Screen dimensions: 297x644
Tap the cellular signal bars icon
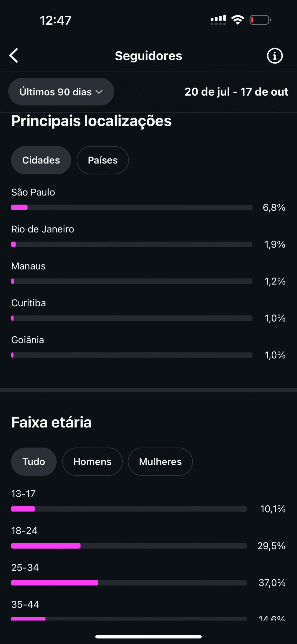218,20
